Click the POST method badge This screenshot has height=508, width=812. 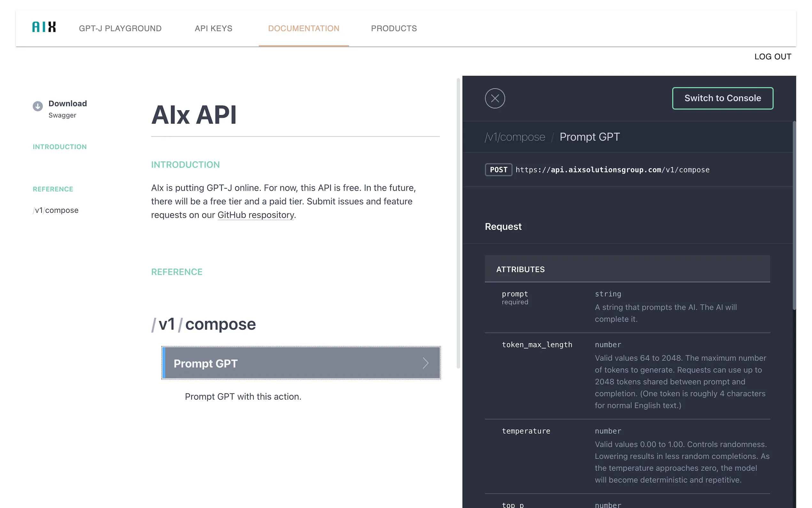(498, 170)
